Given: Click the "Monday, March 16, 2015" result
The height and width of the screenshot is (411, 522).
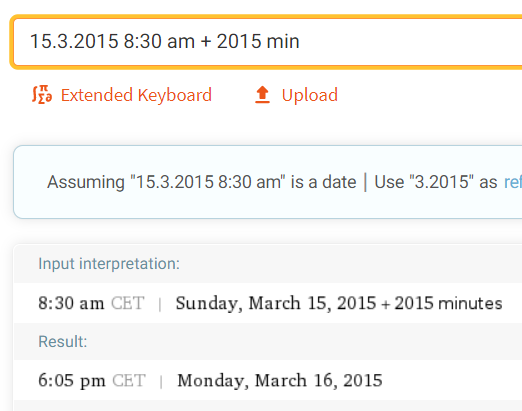Looking at the screenshot, I should [x=280, y=381].
